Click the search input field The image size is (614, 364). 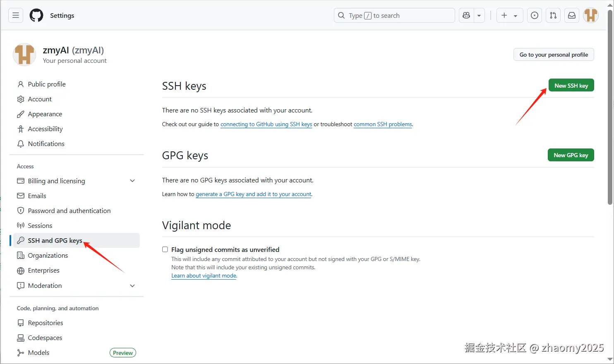pyautogui.click(x=394, y=16)
